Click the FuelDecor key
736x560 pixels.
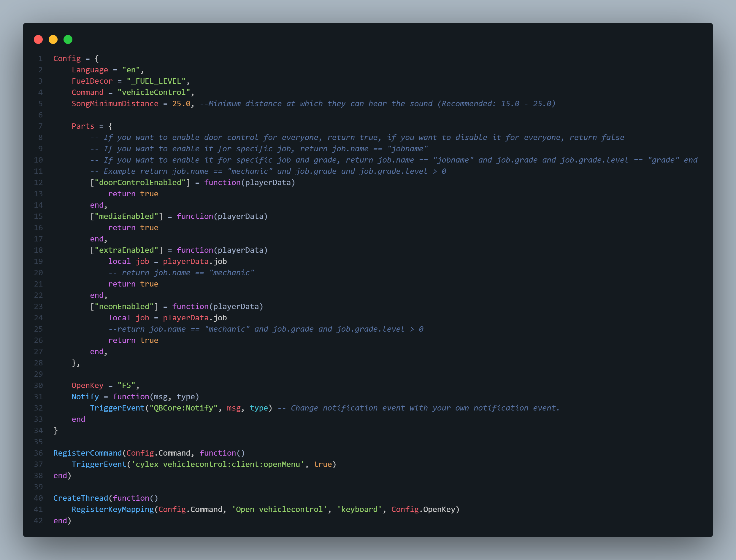pos(92,81)
